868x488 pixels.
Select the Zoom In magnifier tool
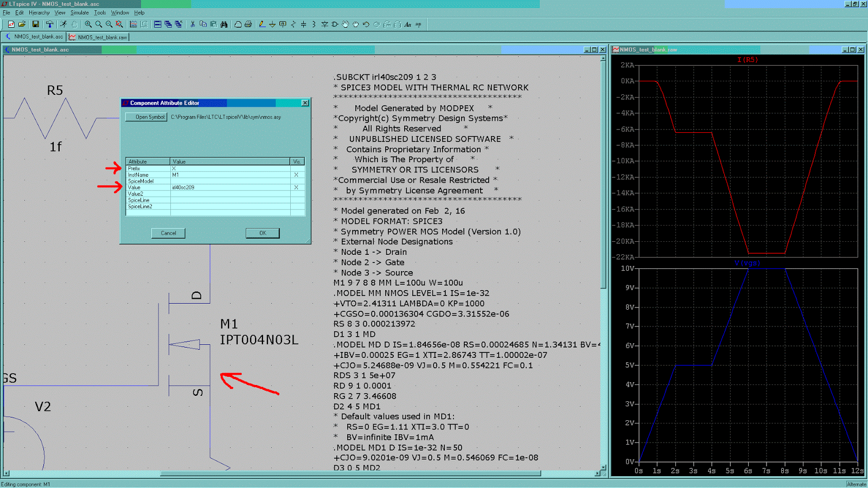pyautogui.click(x=88, y=24)
